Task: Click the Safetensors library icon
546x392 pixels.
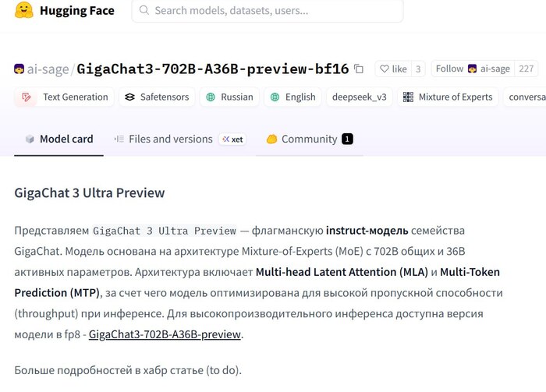Action: click(129, 97)
